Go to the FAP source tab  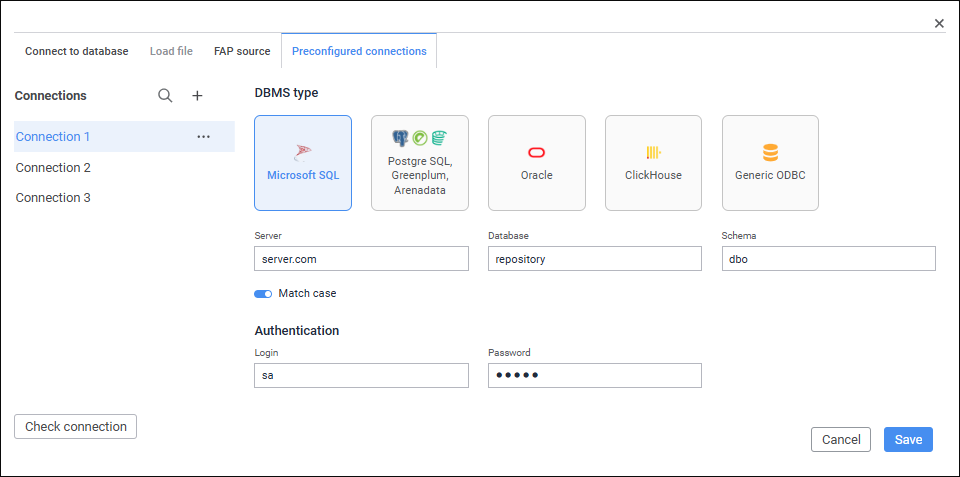click(x=242, y=51)
